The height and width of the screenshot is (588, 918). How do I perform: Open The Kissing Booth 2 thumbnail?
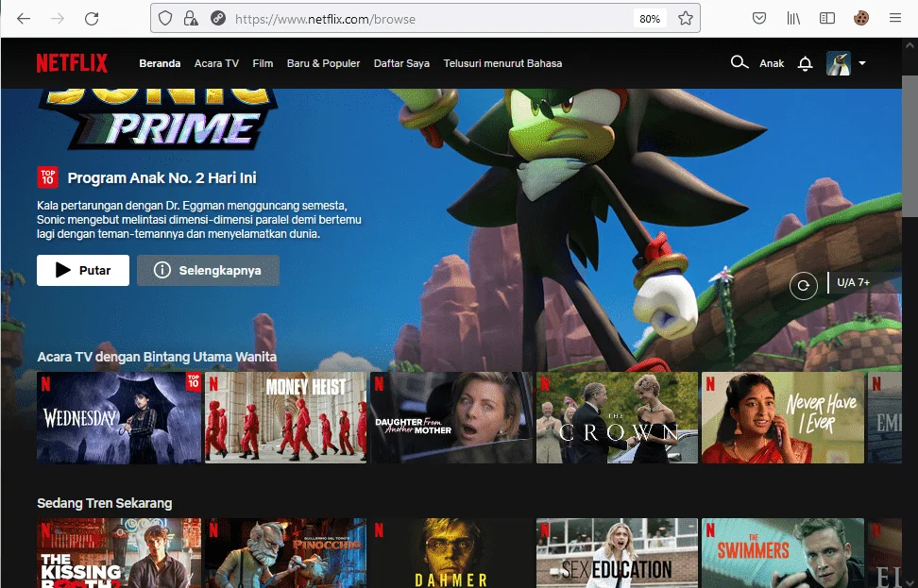pos(119,553)
